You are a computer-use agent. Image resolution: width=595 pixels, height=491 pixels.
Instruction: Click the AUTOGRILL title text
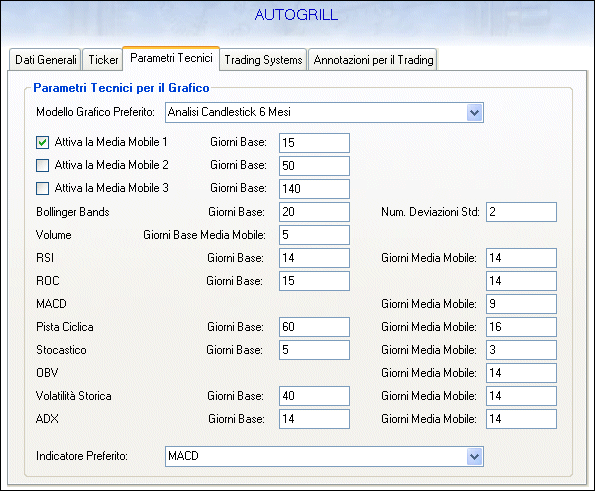(296, 15)
